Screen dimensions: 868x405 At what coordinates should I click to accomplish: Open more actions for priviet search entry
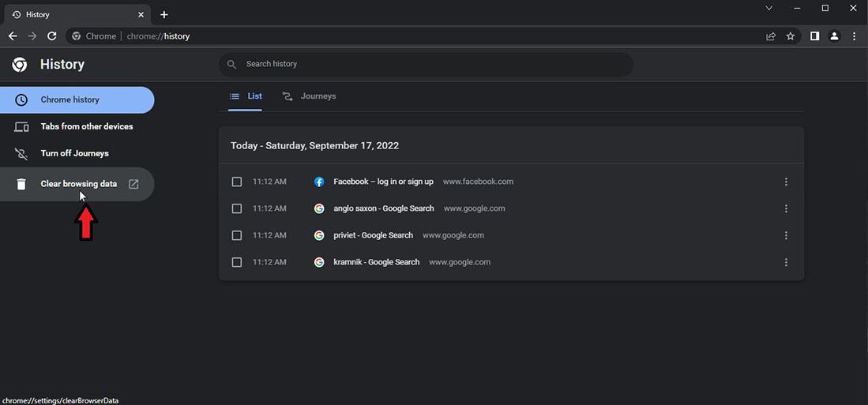click(x=786, y=235)
